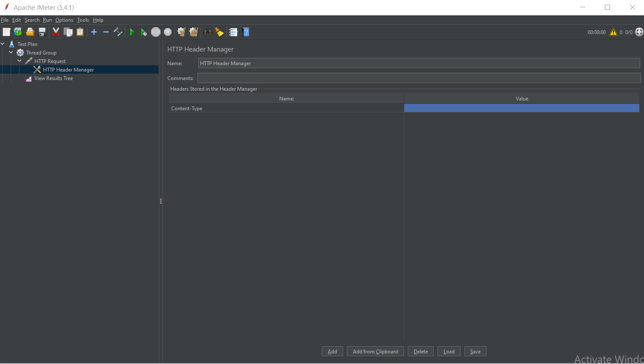
Task: Click the error count 0 beside warning icon
Action: (621, 32)
